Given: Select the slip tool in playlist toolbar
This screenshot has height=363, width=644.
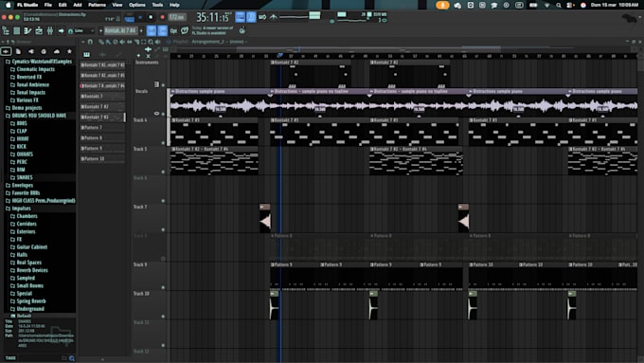Looking at the screenshot, I should pos(130,42).
